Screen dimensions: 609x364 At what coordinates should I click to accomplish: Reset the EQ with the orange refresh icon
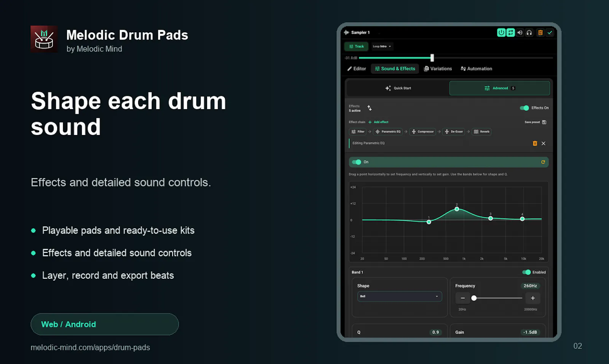pos(543,162)
